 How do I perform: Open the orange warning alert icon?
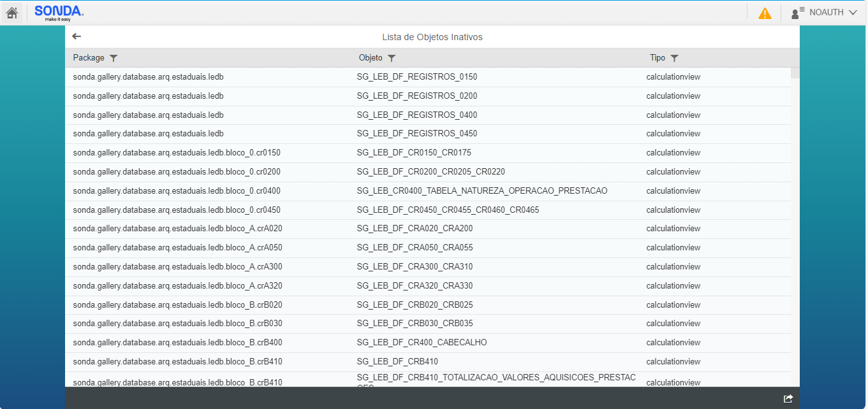[765, 13]
